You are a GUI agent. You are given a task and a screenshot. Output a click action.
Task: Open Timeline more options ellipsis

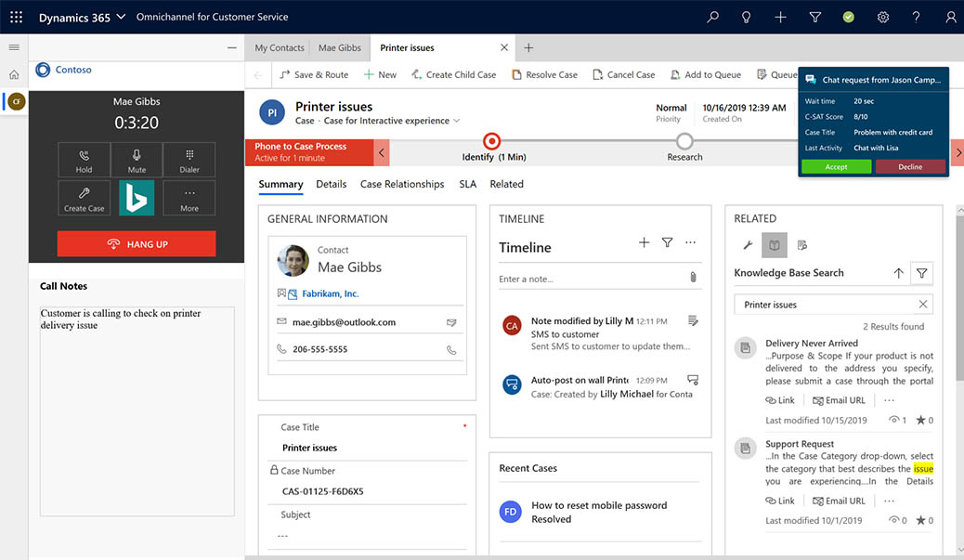pyautogui.click(x=690, y=242)
